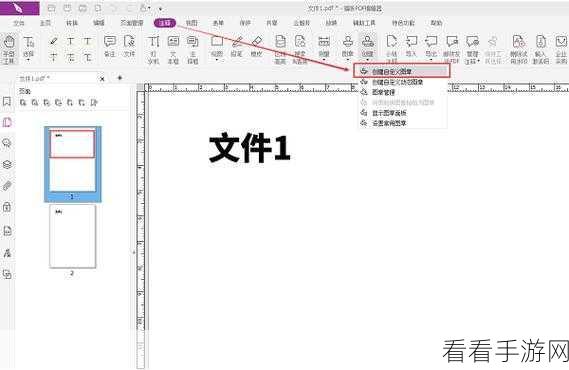569x370 pixels.
Task: Import comments into the document
Action: [x=411, y=46]
